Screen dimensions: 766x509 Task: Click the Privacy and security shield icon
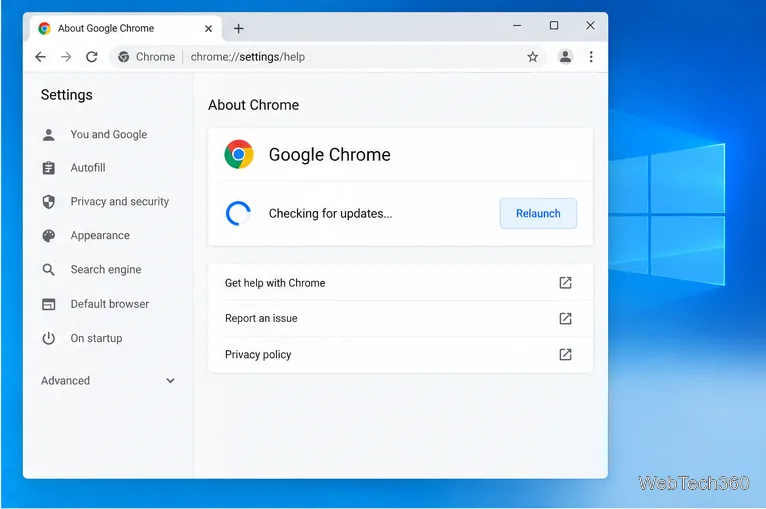48,202
